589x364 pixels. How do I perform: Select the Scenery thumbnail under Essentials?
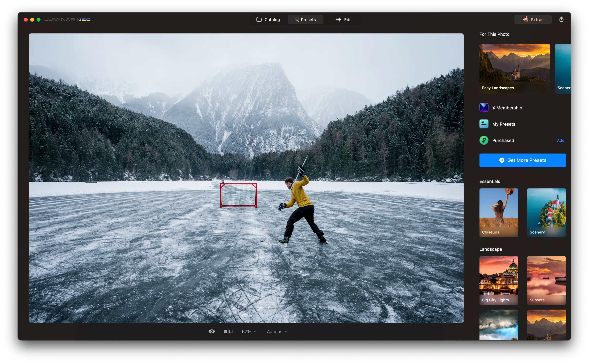pos(546,212)
